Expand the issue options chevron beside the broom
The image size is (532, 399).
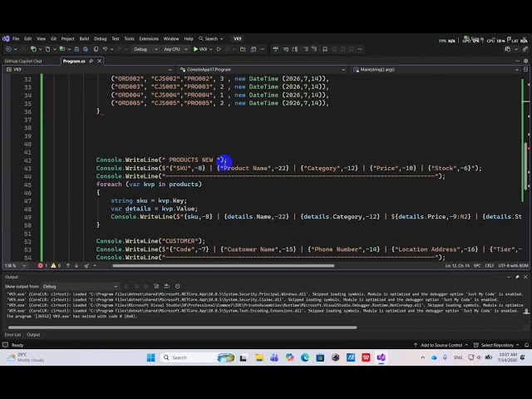(x=95, y=266)
